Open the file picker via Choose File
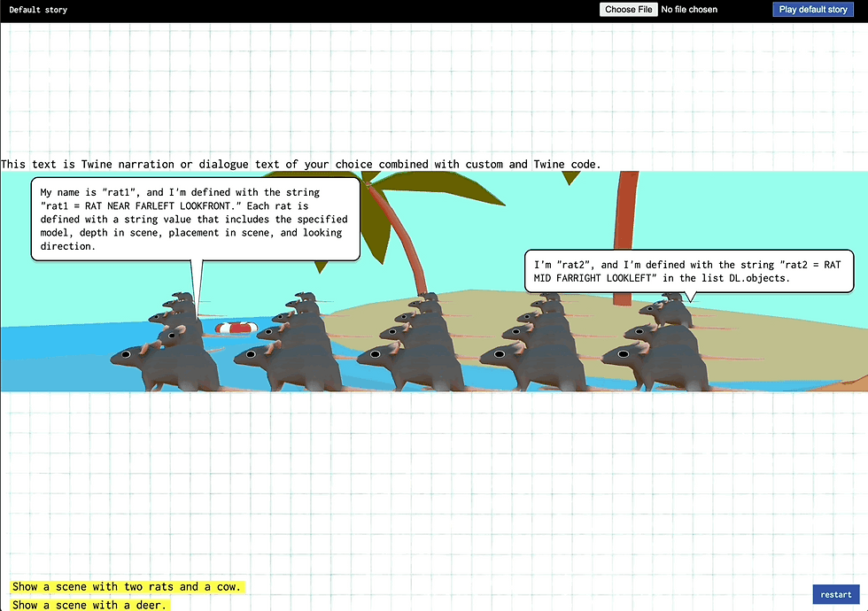 (x=628, y=9)
